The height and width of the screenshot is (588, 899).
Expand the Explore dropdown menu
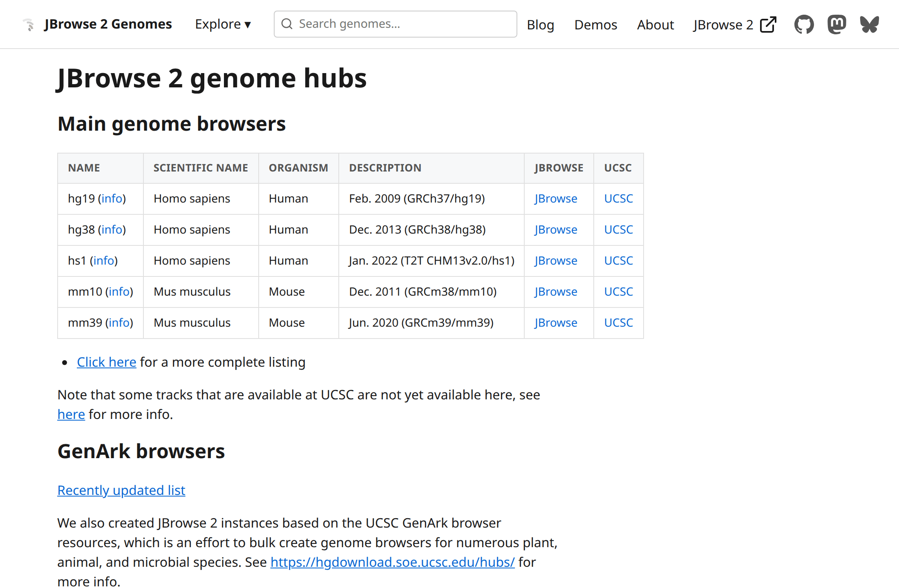[x=223, y=24]
